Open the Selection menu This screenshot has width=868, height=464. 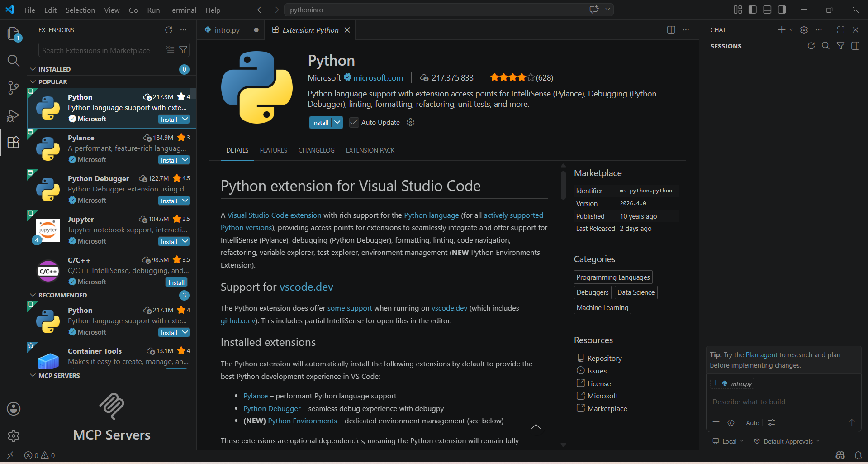point(80,10)
